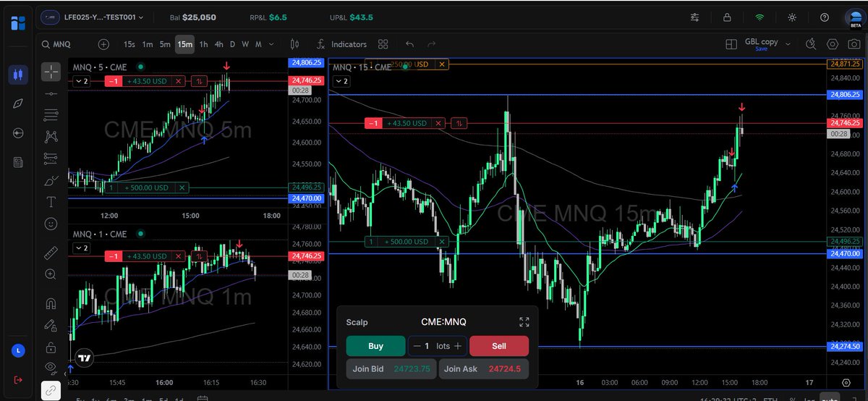The image size is (868, 401).
Task: Open the journal book icon in sidebar
Action: click(18, 162)
